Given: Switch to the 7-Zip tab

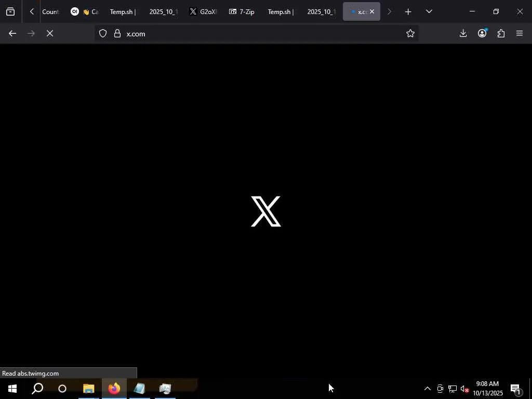Looking at the screenshot, I should [242, 12].
